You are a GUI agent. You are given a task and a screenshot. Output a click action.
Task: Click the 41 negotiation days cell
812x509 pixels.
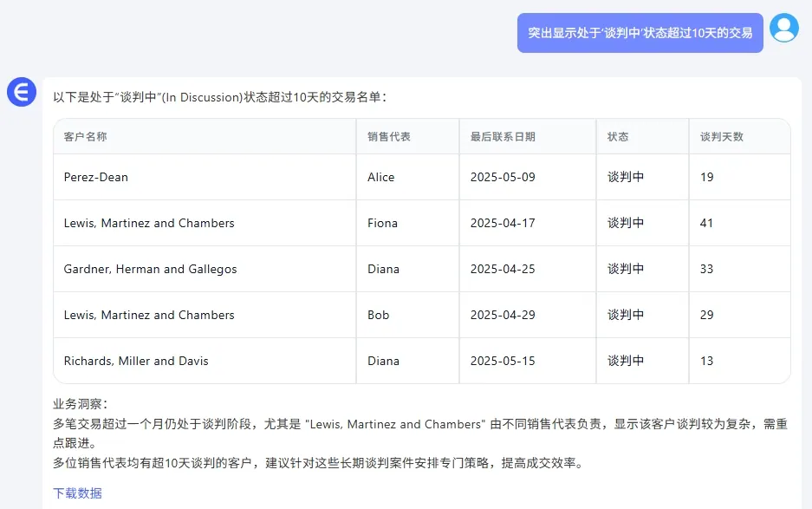coord(740,223)
